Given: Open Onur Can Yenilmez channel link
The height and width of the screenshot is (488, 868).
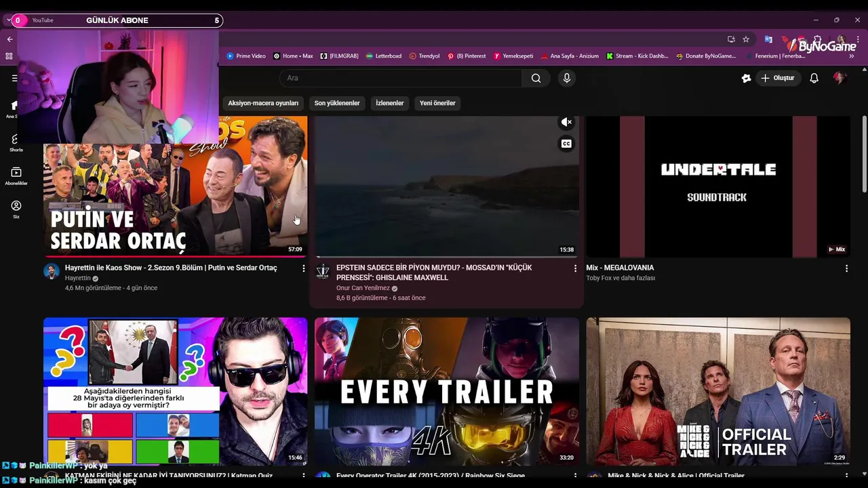Looking at the screenshot, I should point(363,288).
